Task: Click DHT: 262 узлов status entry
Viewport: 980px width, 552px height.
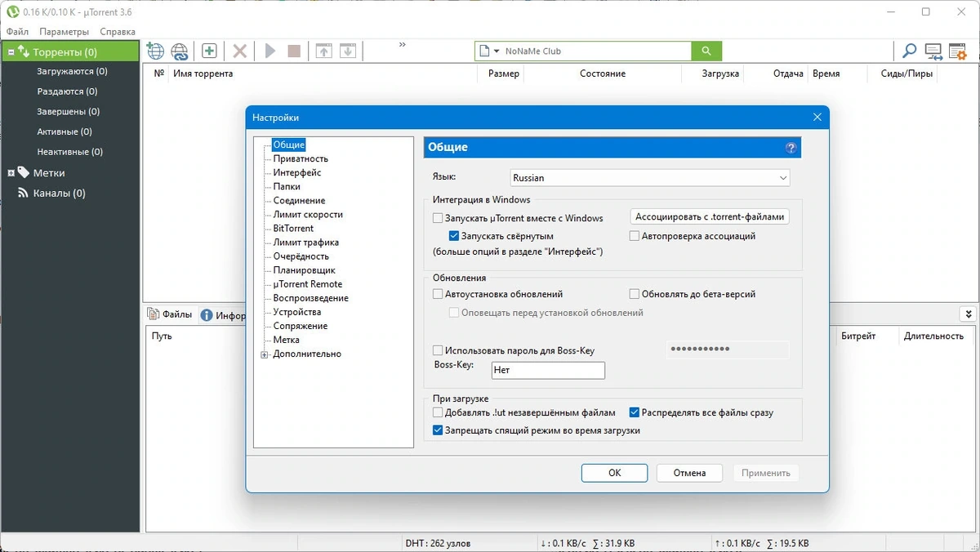Action: [438, 543]
